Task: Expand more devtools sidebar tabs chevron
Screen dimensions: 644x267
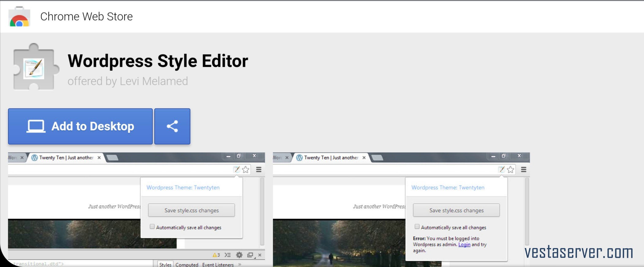Action: pyautogui.click(x=240, y=264)
